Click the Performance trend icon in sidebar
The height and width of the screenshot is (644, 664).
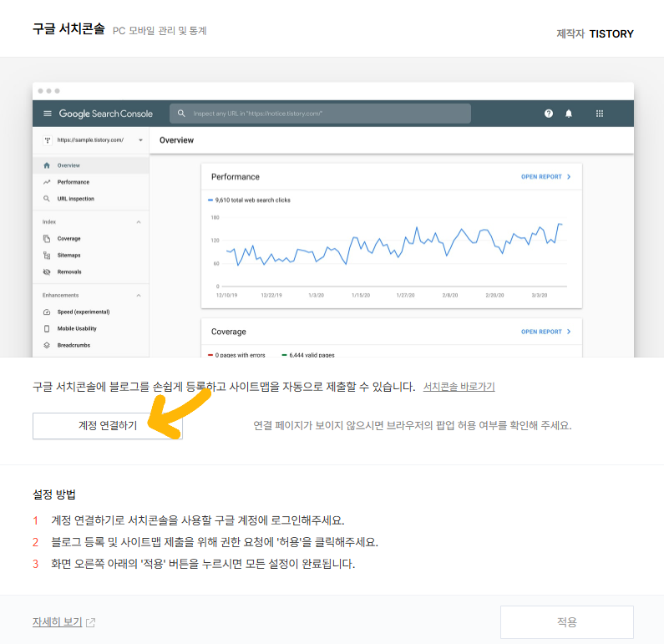pyautogui.click(x=47, y=182)
